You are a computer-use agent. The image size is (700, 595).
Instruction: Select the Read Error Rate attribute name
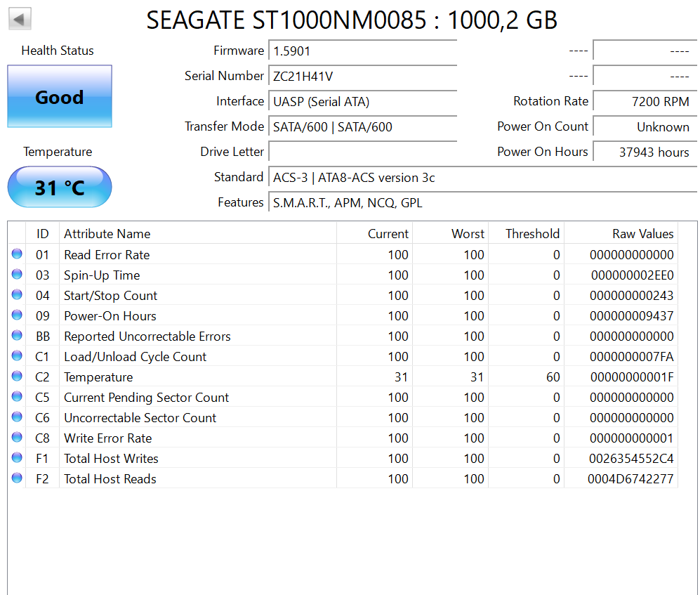pyautogui.click(x=107, y=254)
